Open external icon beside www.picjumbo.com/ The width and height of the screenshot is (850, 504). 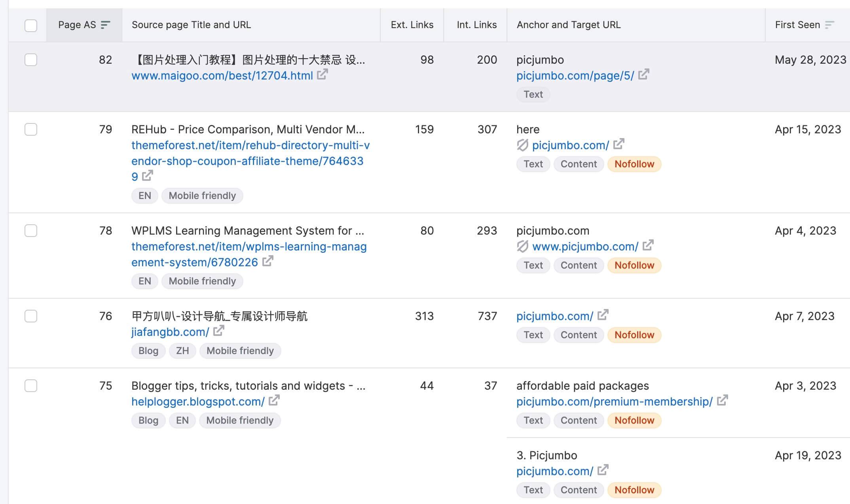point(648,245)
